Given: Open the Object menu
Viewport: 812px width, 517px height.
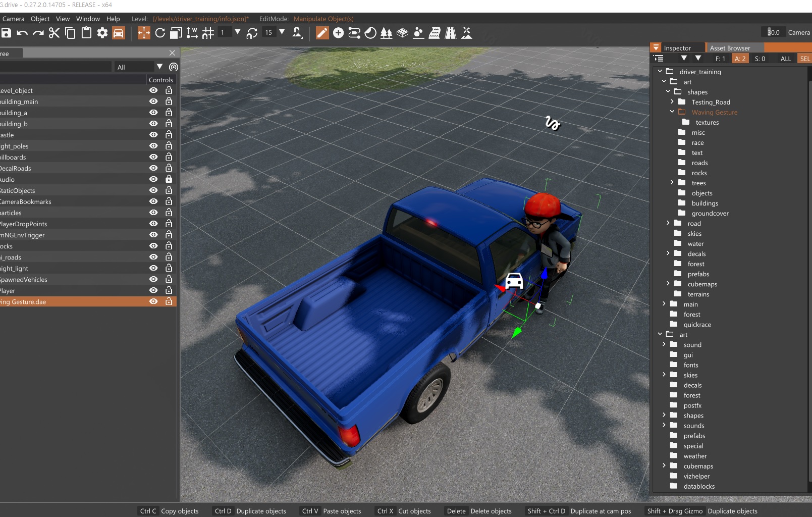Looking at the screenshot, I should 40,19.
